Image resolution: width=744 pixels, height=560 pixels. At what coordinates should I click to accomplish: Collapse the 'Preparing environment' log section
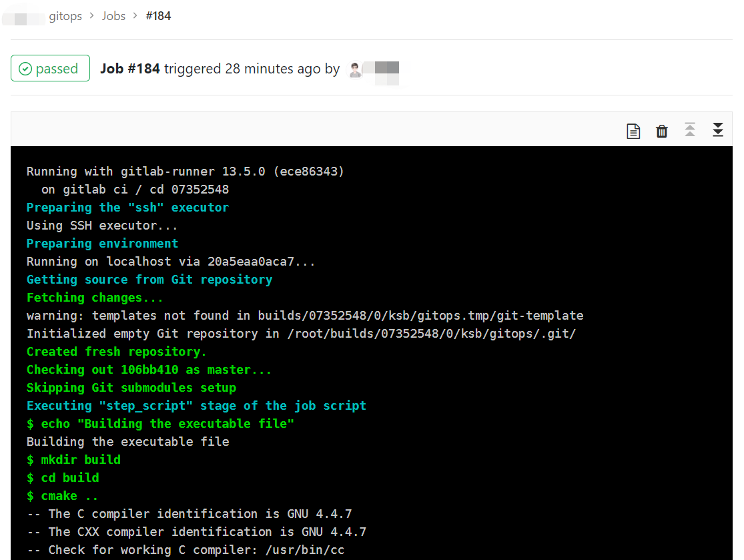coord(102,244)
